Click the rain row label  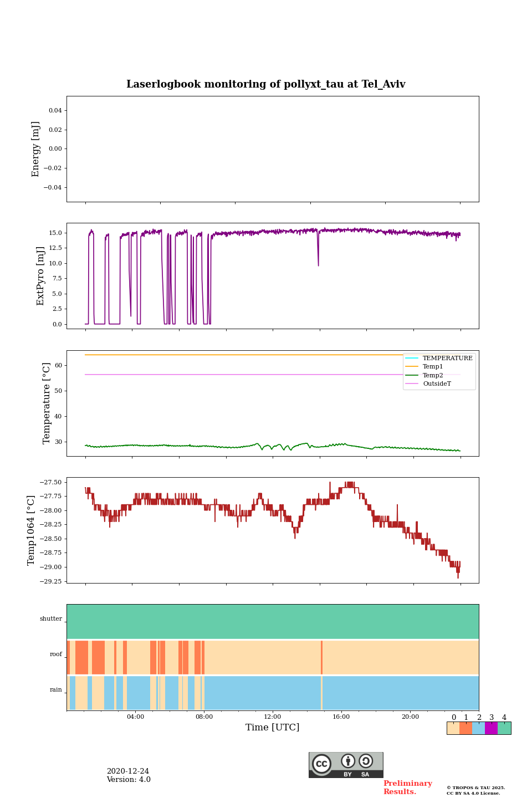click(x=56, y=689)
